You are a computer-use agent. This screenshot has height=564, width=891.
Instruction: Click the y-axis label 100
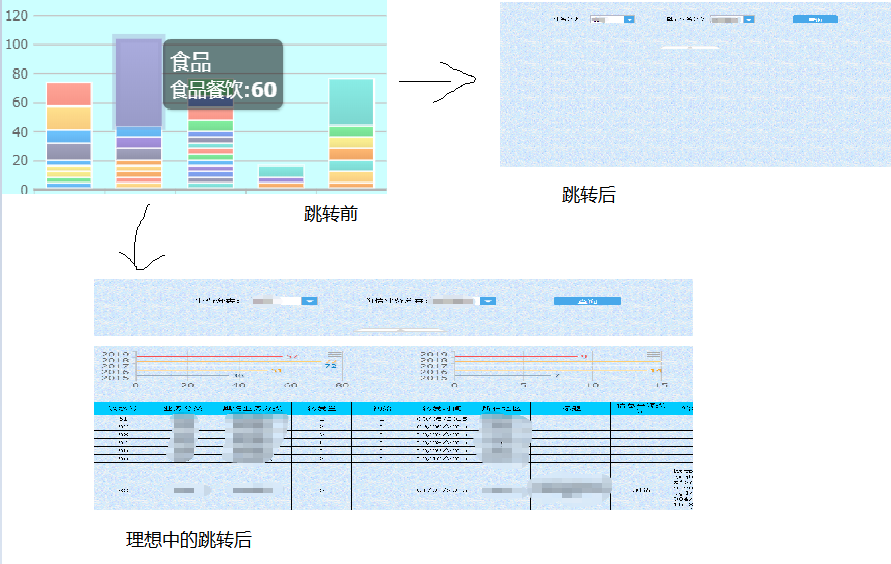tap(16, 44)
